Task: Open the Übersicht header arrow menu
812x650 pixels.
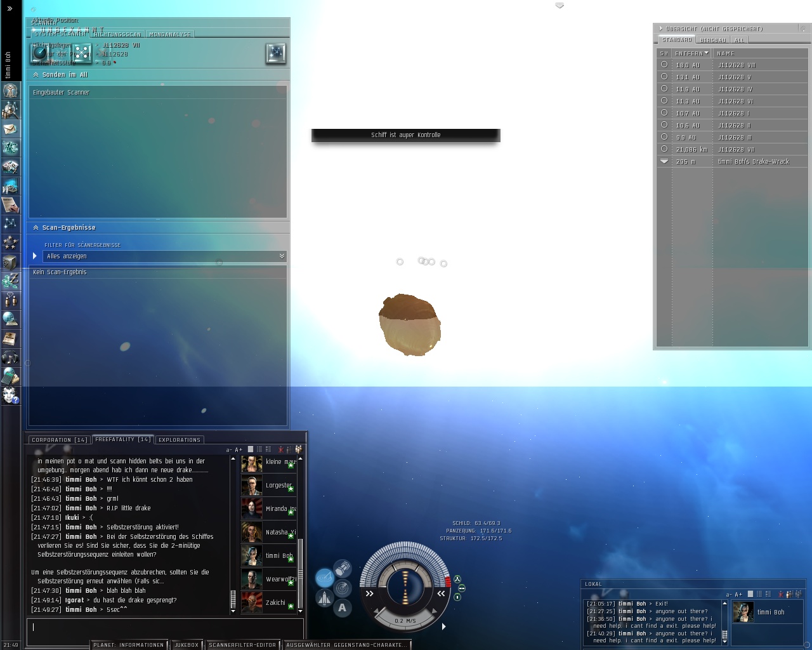Action: [660, 29]
